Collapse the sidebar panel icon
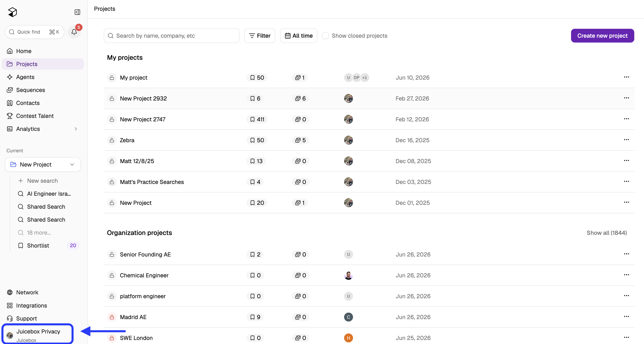 [77, 12]
